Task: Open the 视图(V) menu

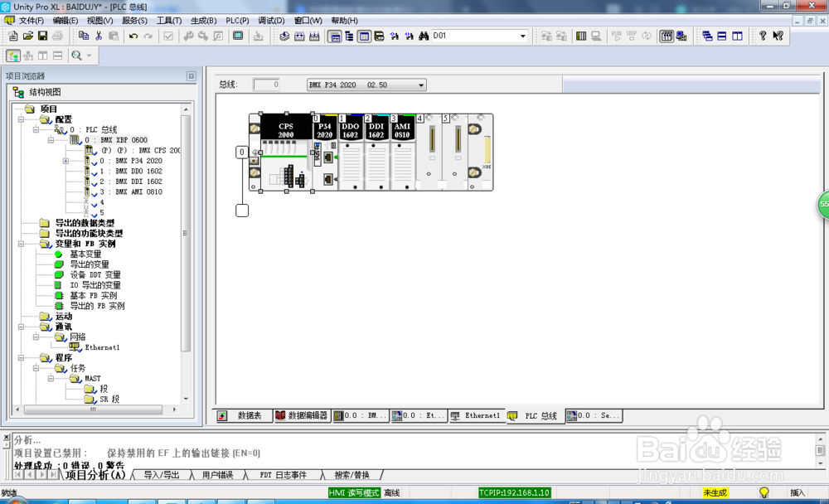Action: pyautogui.click(x=100, y=20)
